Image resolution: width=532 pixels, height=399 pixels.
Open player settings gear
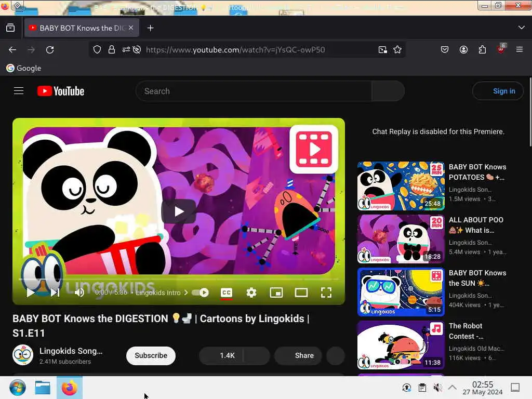[251, 292]
